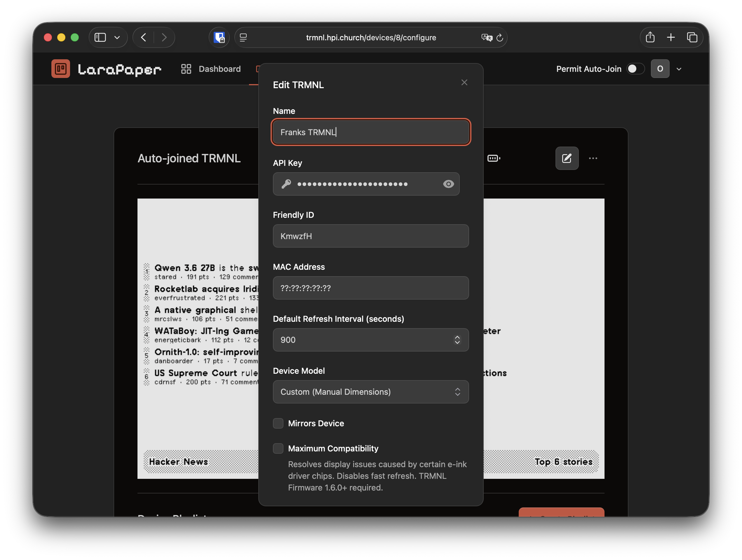
Task: Open the sidebar options chevron
Action: (117, 38)
